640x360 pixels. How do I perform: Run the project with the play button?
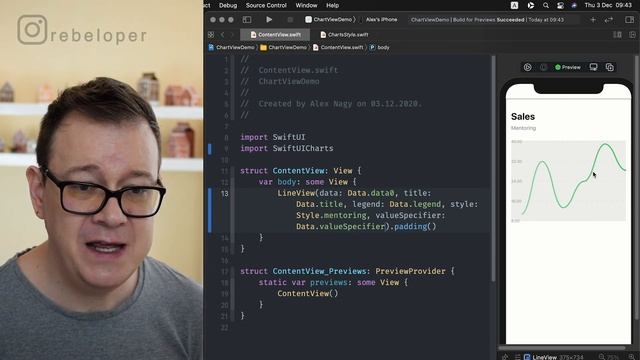(269, 20)
